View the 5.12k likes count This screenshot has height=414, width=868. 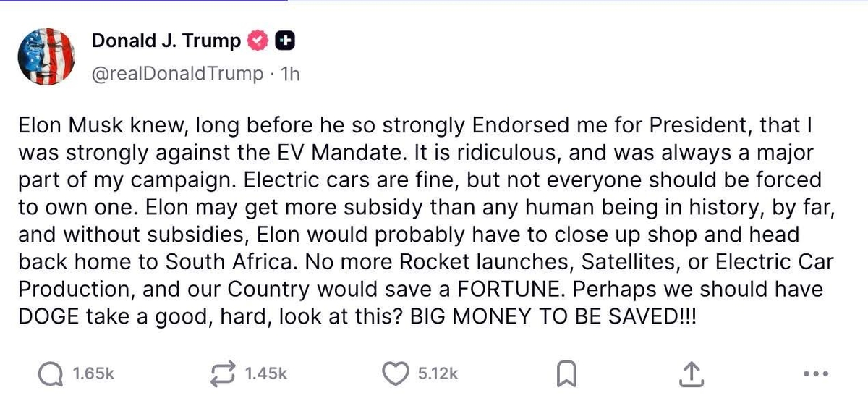(x=438, y=374)
